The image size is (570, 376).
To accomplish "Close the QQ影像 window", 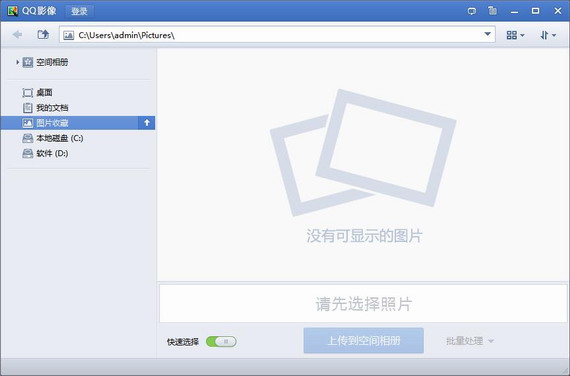I will point(558,11).
